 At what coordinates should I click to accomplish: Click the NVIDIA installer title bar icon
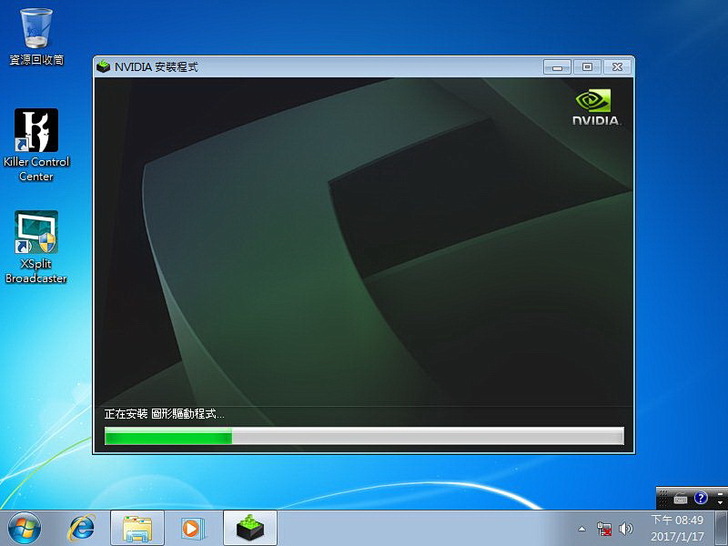click(x=103, y=67)
